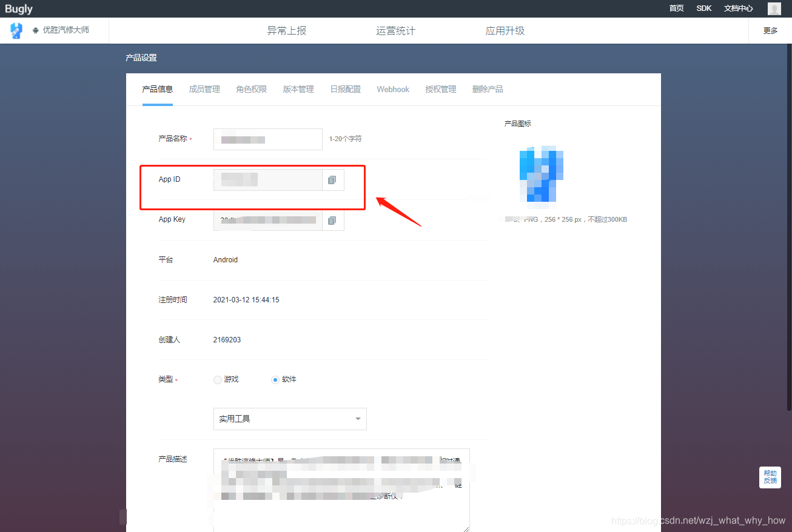Click the registration time 2021-03-12 15:44:15

(x=246, y=300)
